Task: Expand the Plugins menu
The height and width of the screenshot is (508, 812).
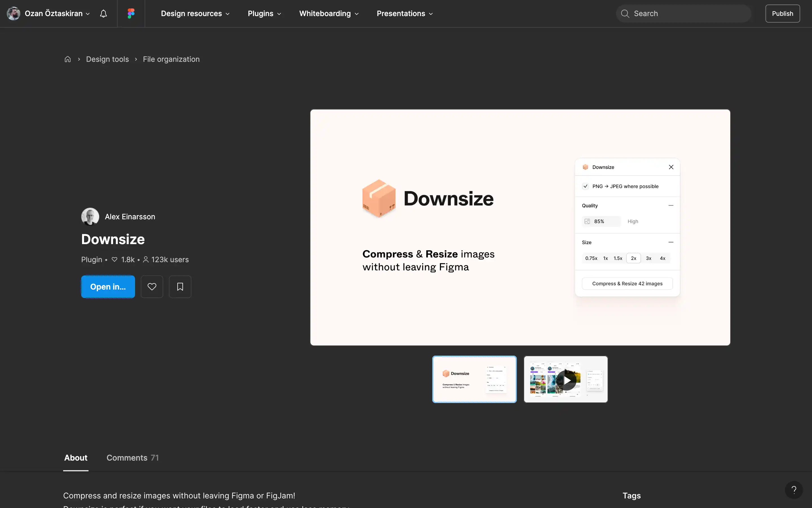Action: [264, 14]
